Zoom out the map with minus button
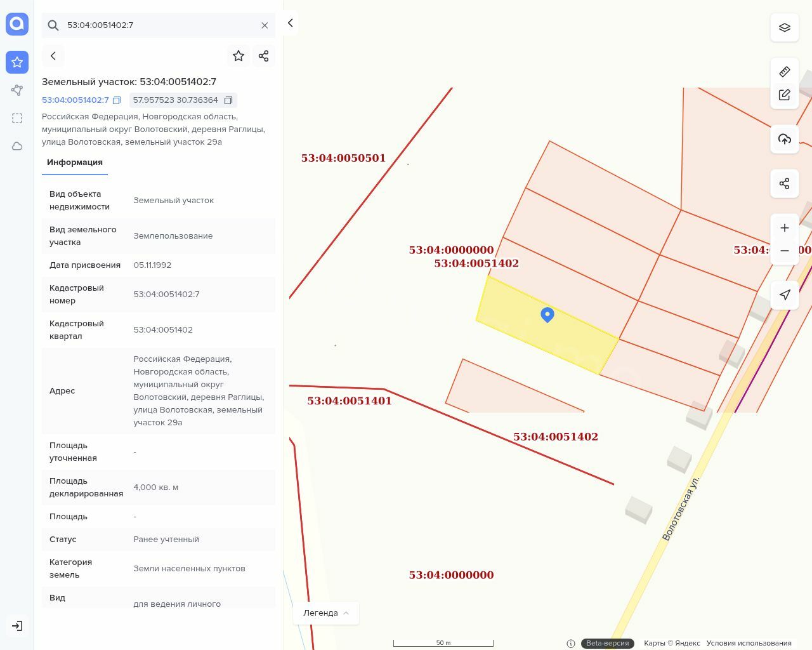The image size is (812, 650). (784, 251)
